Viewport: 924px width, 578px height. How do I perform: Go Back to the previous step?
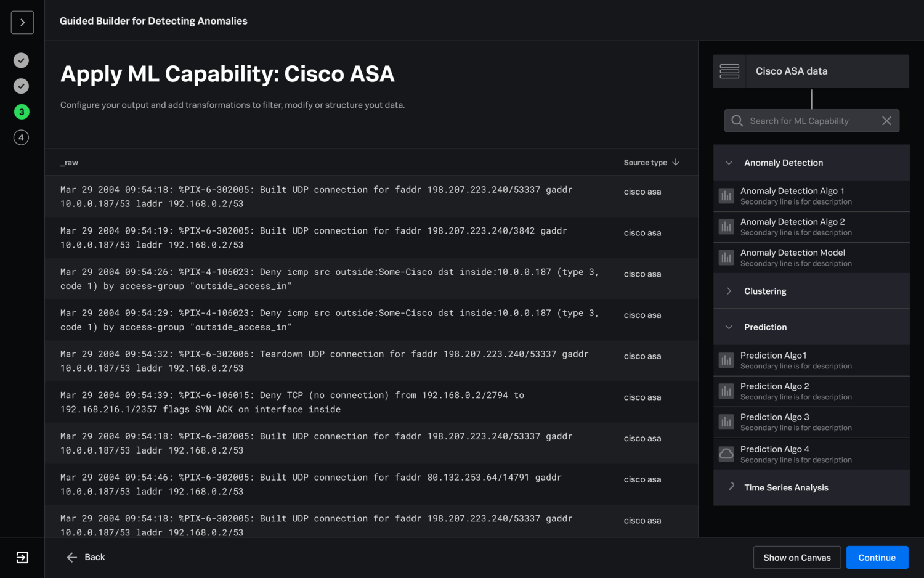[x=86, y=557]
